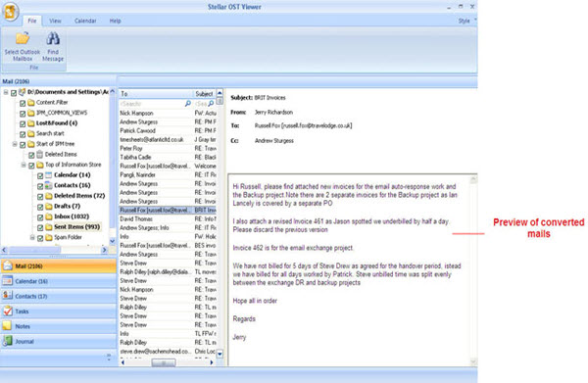Uncheck the Inbox (1032) folder checkbox
The width and height of the screenshot is (588, 383).
(x=40, y=216)
